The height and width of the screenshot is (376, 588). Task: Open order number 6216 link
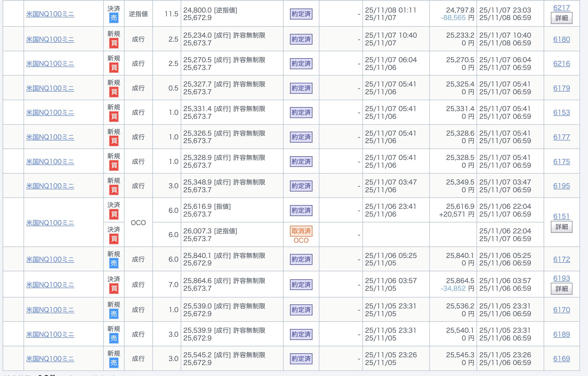tap(561, 64)
